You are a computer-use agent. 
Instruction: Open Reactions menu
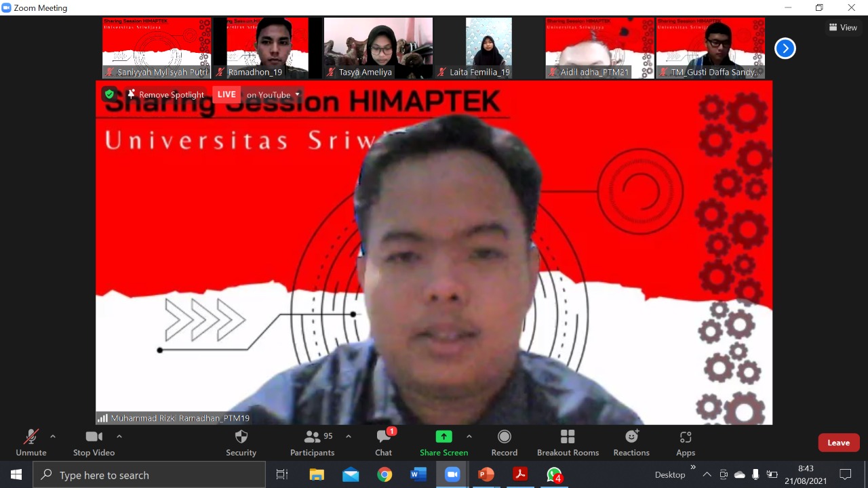coord(631,443)
